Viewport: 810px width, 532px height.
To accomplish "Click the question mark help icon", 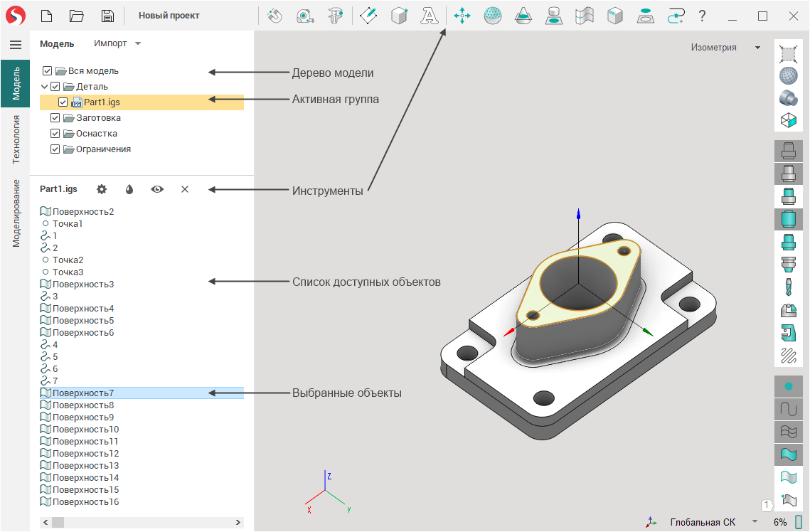I will pyautogui.click(x=702, y=16).
